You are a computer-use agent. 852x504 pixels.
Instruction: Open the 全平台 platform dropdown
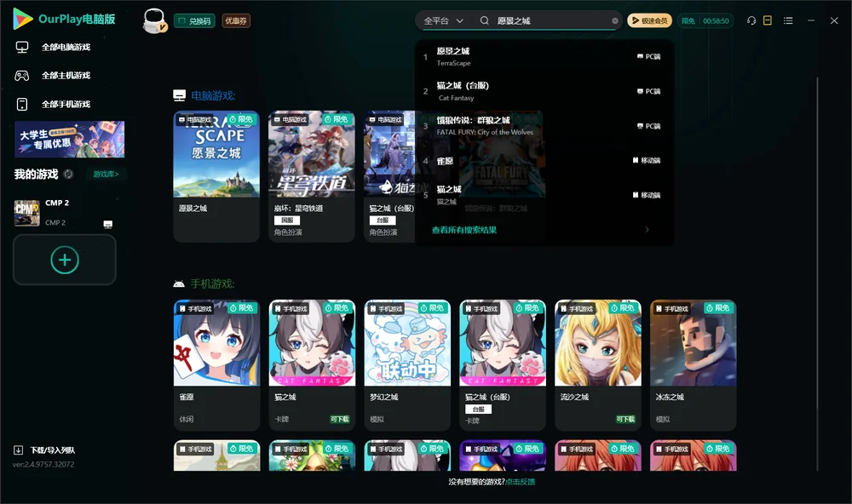point(443,20)
